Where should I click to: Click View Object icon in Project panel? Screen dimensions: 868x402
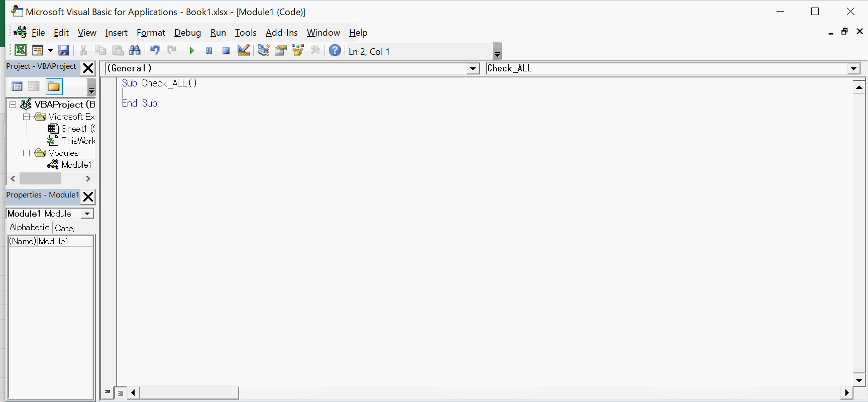pyautogui.click(x=34, y=86)
